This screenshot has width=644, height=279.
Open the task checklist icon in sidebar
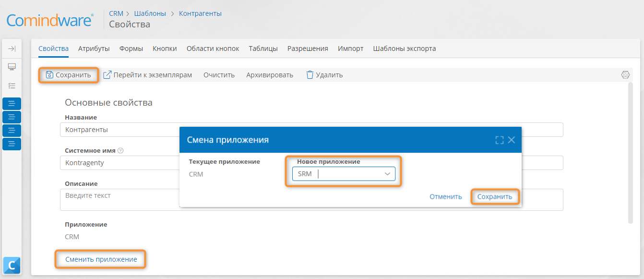(x=12, y=85)
